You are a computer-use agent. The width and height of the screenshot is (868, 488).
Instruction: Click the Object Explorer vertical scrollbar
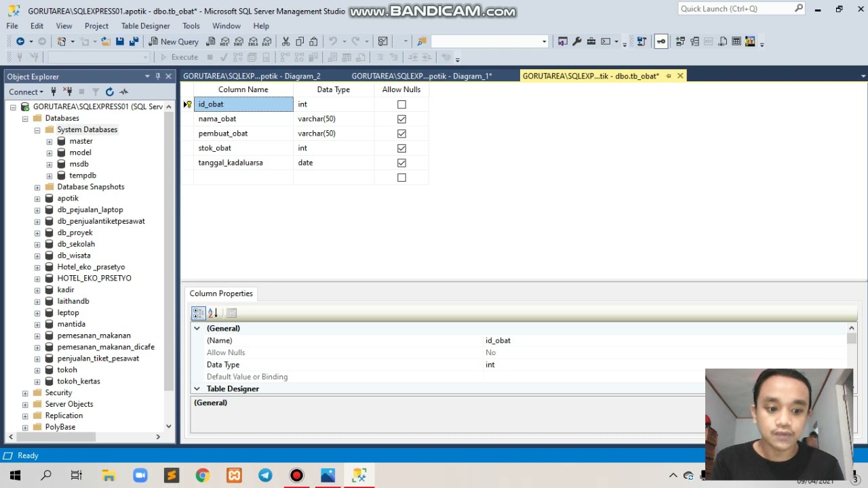(169, 266)
